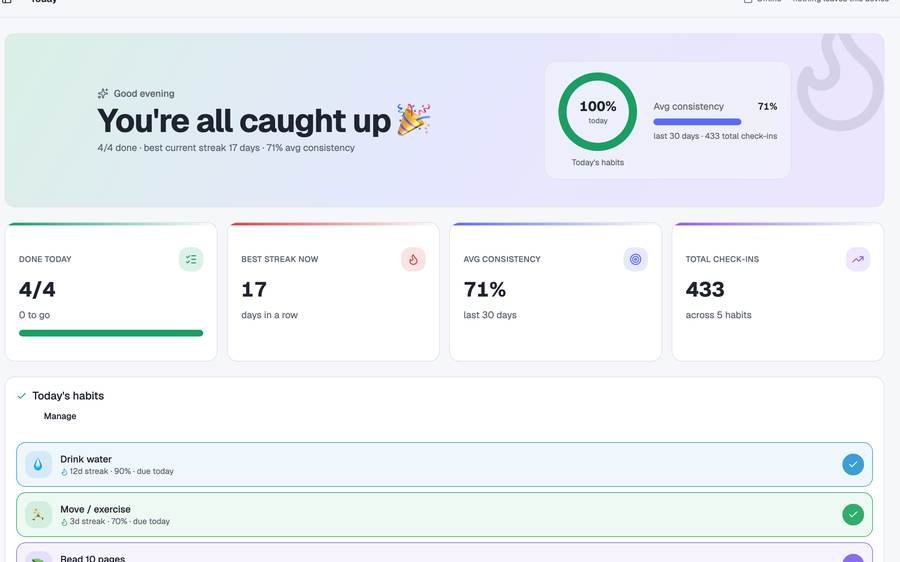This screenshot has width=900, height=562.
Task: Click the streak flame icon under Move / exercise
Action: [x=64, y=521]
